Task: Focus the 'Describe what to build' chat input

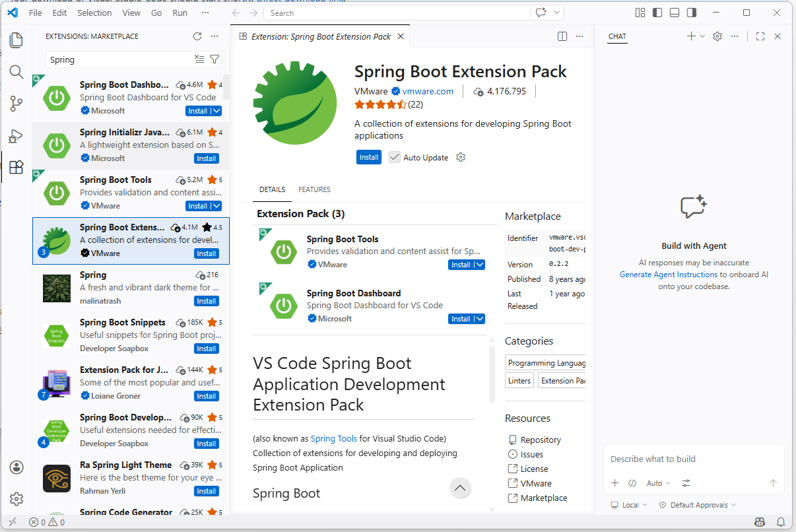Action: (x=694, y=459)
